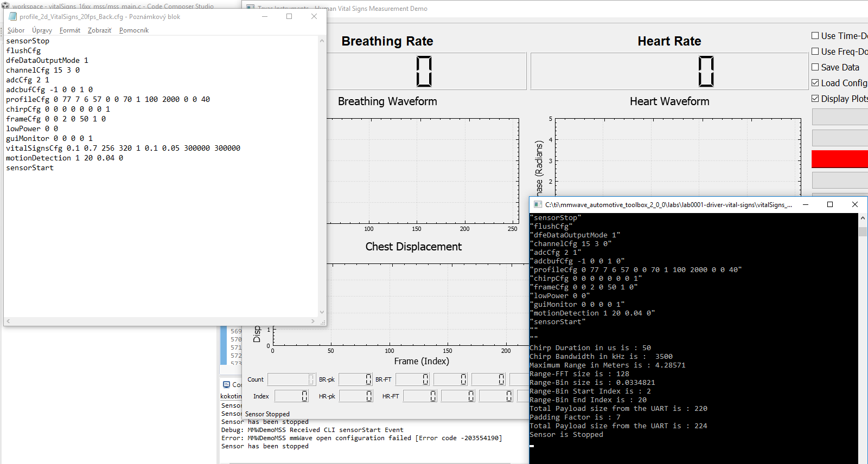The width and height of the screenshot is (868, 464).
Task: Enable the Use Time-Domain checkbox
Action: pyautogui.click(x=815, y=36)
